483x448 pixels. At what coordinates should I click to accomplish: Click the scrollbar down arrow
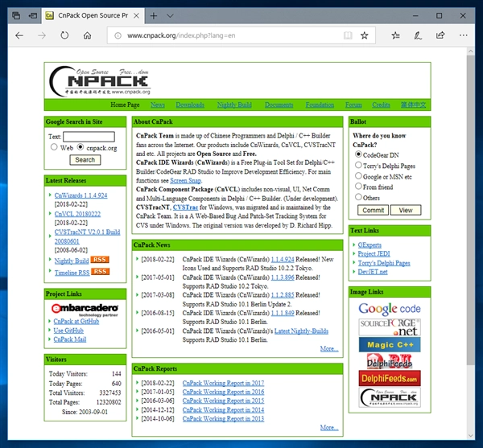coord(470,435)
